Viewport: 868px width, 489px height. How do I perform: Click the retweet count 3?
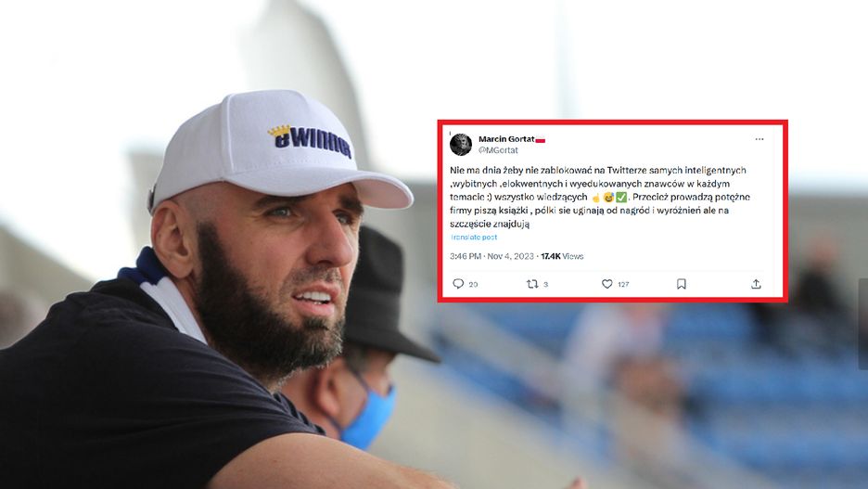click(545, 284)
